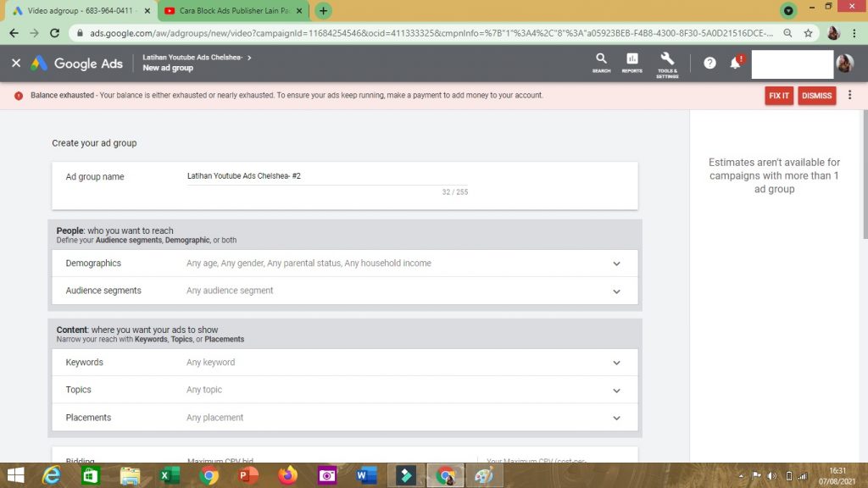Viewport: 868px width, 488px height.
Task: Reload the page with browser refresh icon
Action: click(x=54, y=33)
